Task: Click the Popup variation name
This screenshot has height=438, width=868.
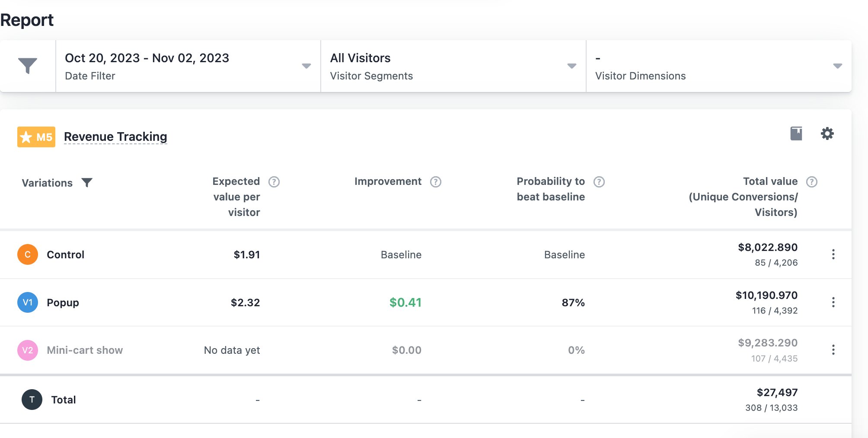Action: coord(63,302)
